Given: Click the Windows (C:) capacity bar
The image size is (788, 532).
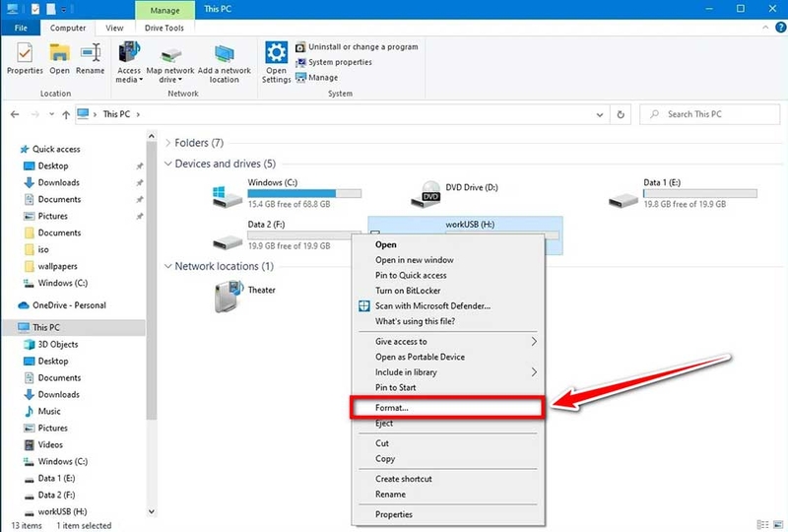Looking at the screenshot, I should 304,194.
